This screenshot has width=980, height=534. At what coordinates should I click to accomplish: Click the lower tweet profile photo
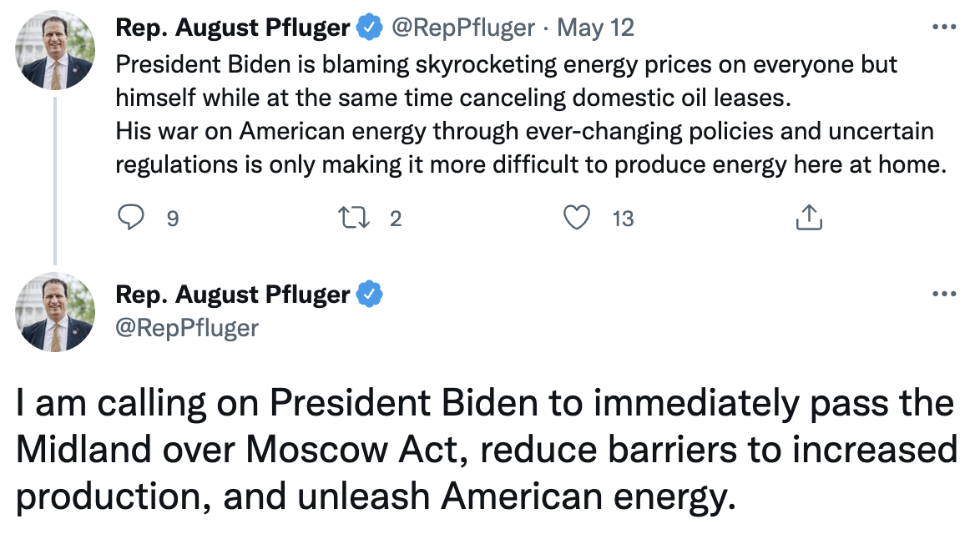click(55, 311)
